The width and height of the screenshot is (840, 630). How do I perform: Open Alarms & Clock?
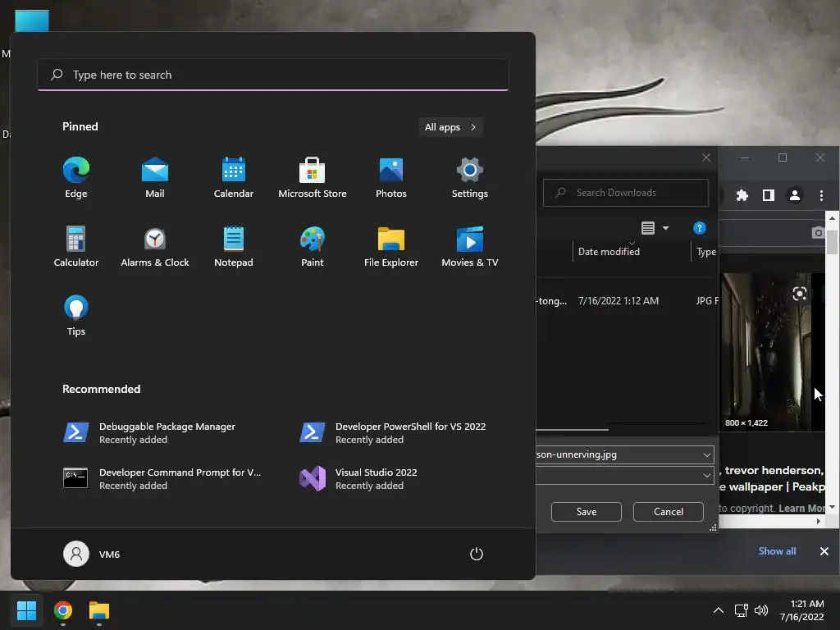coord(155,246)
